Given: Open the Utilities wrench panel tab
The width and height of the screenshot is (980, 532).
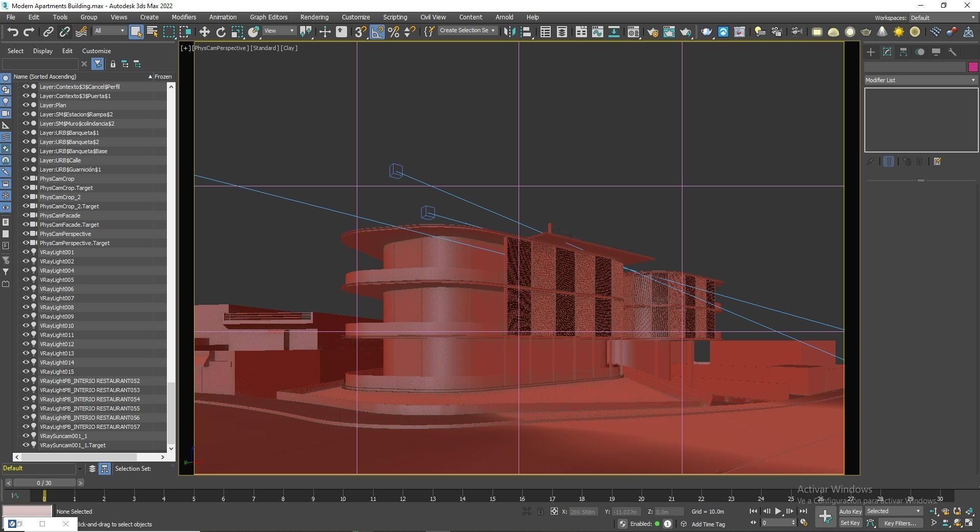Looking at the screenshot, I should [x=952, y=52].
